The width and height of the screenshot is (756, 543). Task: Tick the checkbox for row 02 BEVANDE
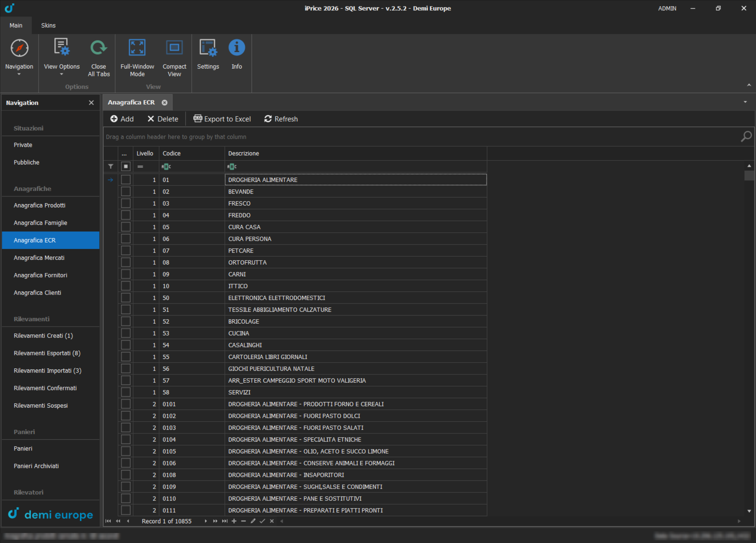pos(126,192)
